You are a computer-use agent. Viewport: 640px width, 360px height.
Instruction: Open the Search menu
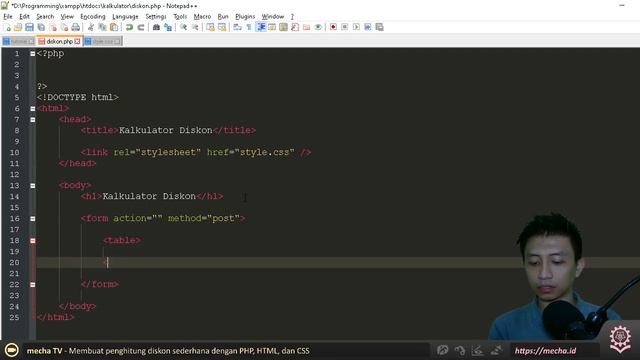(x=45, y=17)
